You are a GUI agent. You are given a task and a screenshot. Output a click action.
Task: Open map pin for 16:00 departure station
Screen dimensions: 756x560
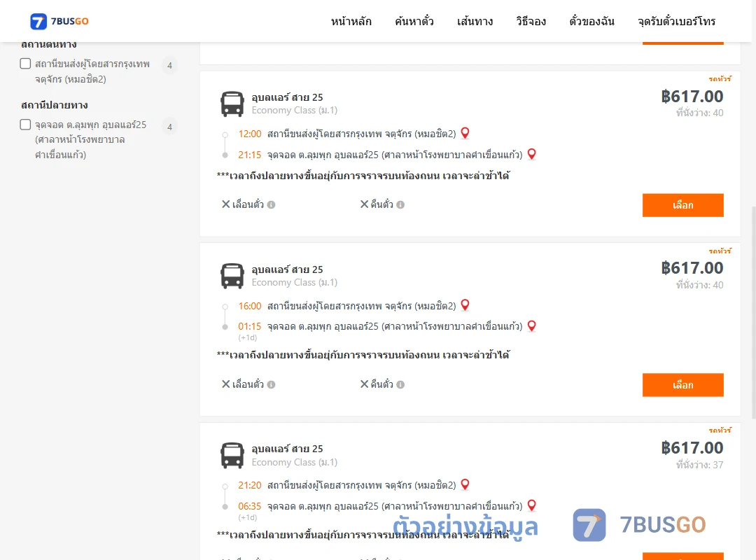coord(465,305)
